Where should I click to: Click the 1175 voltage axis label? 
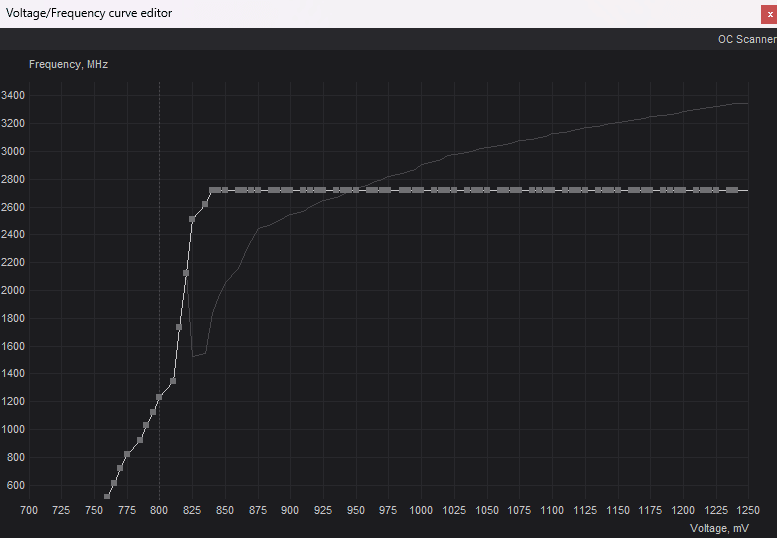pos(650,510)
